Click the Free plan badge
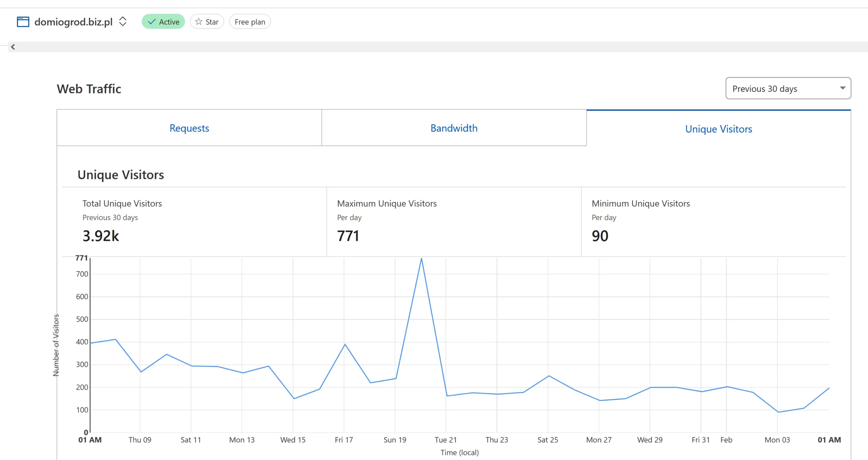Viewport: 868px width, 460px height. click(250, 22)
